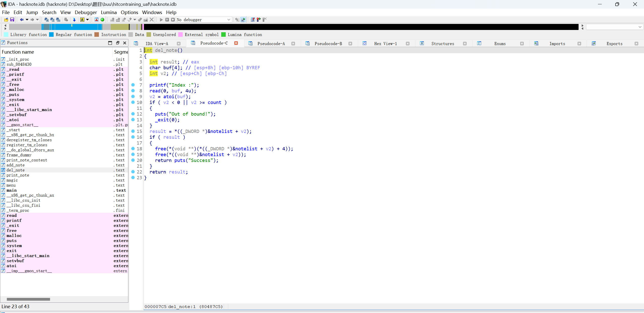The width and height of the screenshot is (644, 313).
Task: Click the pause process button
Action: tap(167, 20)
